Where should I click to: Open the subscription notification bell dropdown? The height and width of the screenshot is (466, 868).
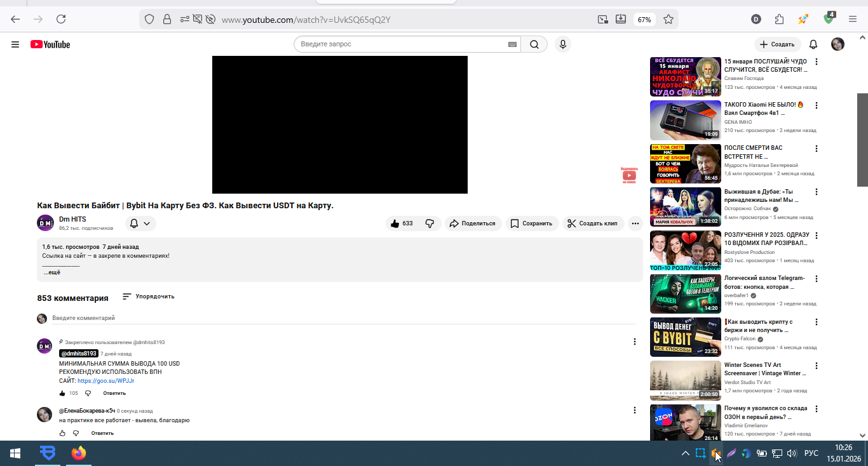point(140,223)
